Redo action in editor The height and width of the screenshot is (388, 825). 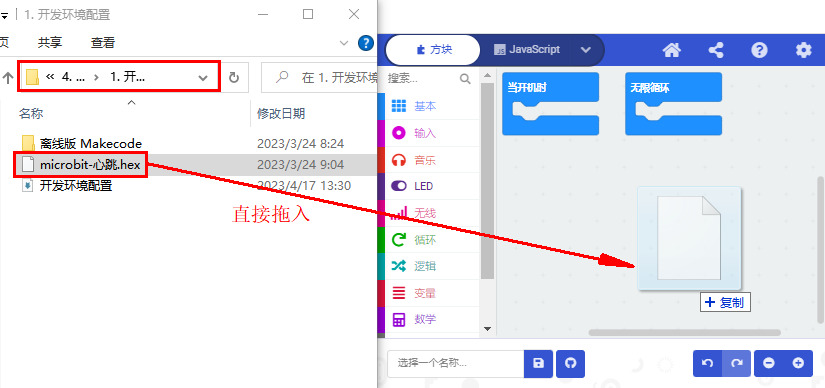click(737, 363)
